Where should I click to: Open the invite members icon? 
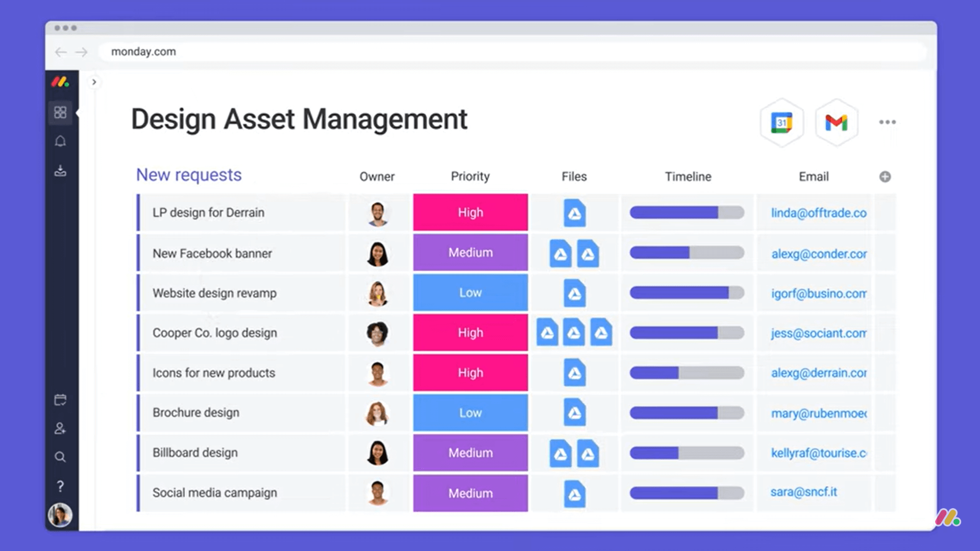pos(60,429)
